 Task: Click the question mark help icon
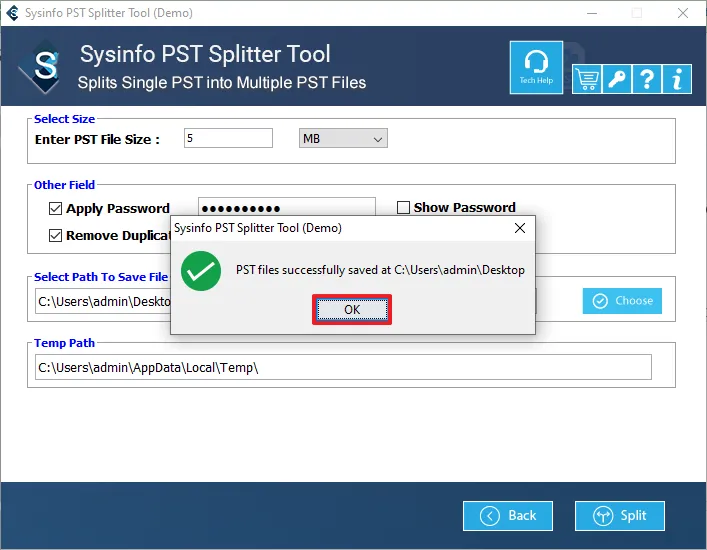pos(647,79)
